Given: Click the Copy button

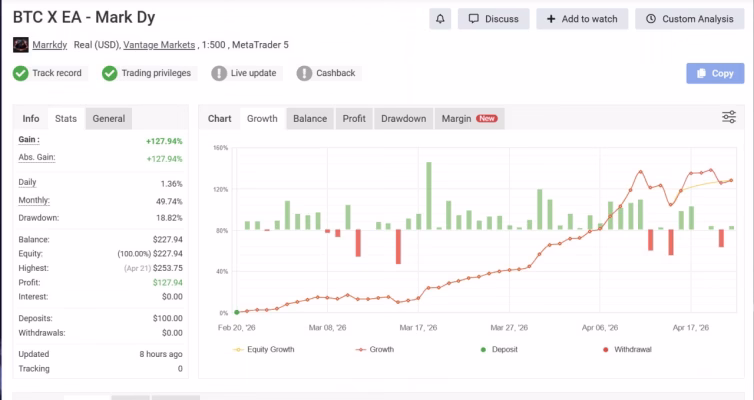Looking at the screenshot, I should click(715, 73).
